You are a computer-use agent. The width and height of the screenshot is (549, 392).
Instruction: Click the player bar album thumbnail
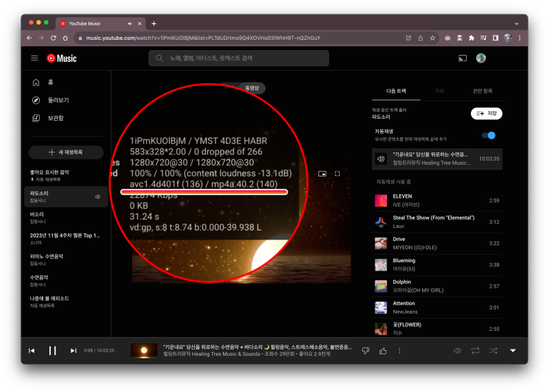point(143,351)
